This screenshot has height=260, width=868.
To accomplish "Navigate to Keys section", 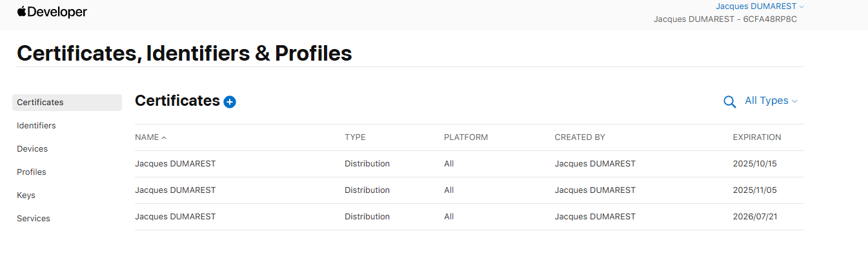I will (26, 195).
